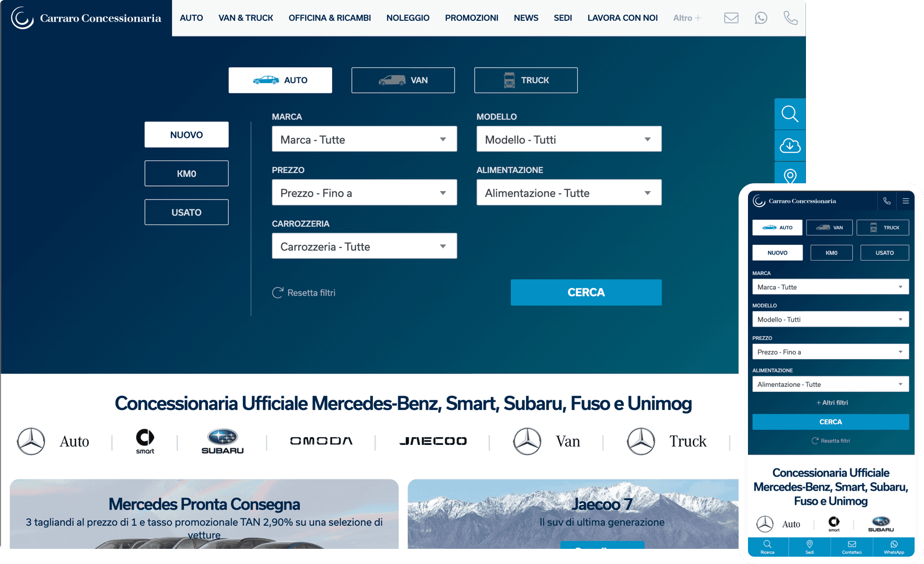Open Alimentazione dropdown in mobile preview
Viewport: 924px width, 564px height.
coord(831,384)
